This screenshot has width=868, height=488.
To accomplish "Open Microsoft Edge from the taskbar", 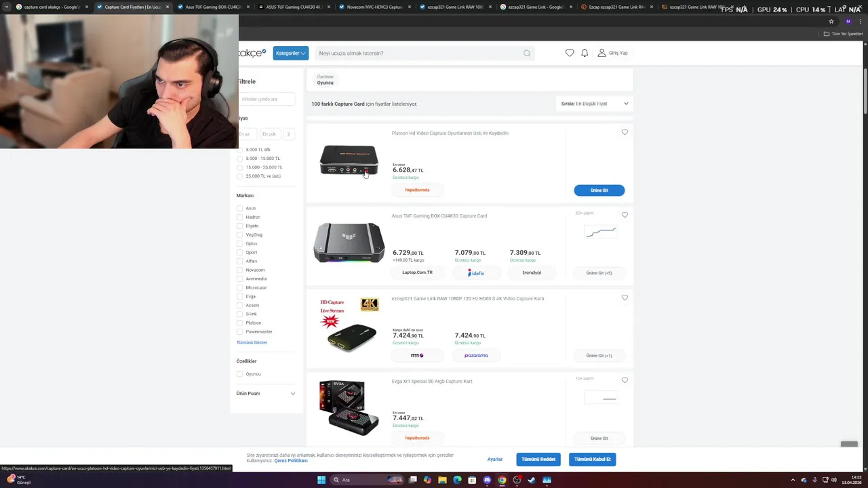I will click(457, 480).
